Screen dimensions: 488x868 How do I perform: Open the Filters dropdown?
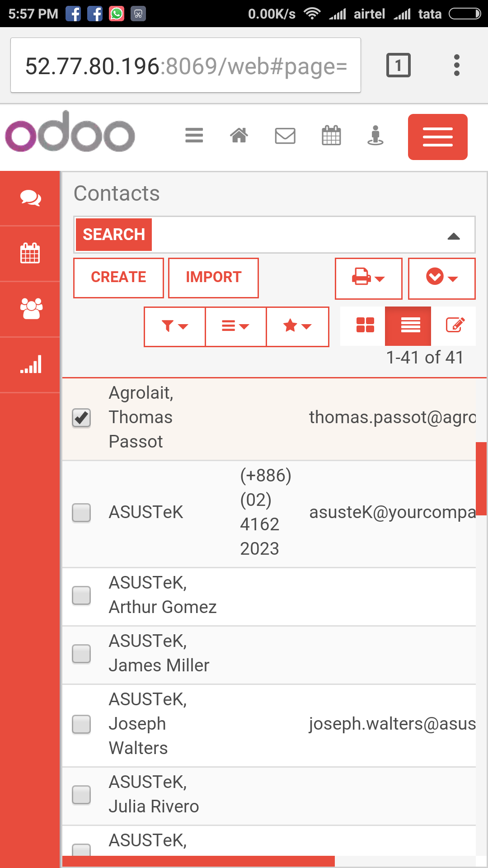(x=175, y=327)
